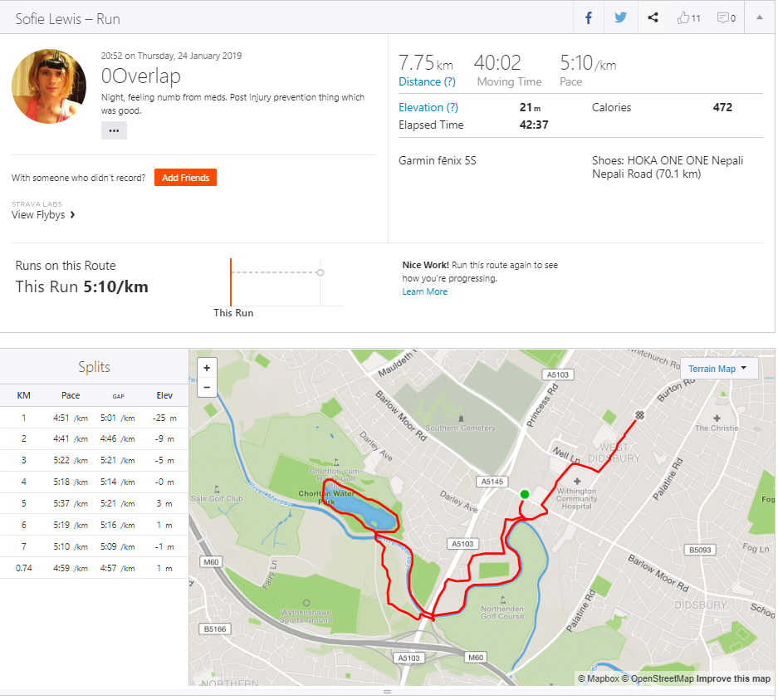Share the run on Facebook

589,17
